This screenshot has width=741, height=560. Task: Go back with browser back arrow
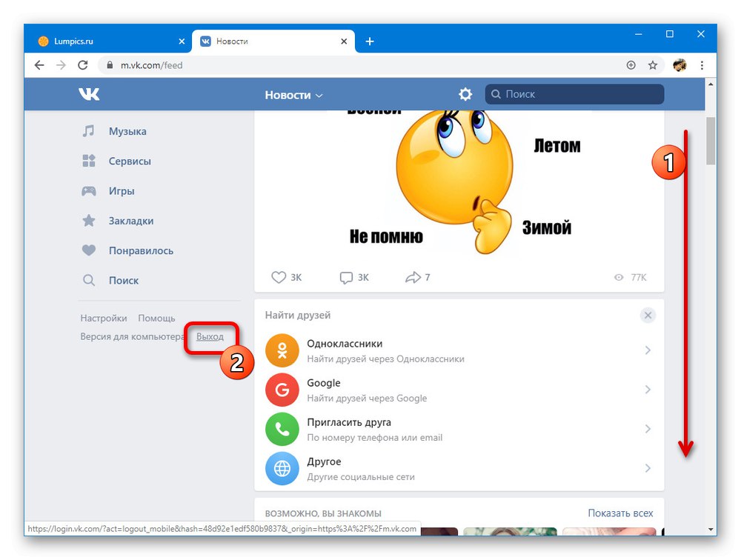pyautogui.click(x=39, y=65)
